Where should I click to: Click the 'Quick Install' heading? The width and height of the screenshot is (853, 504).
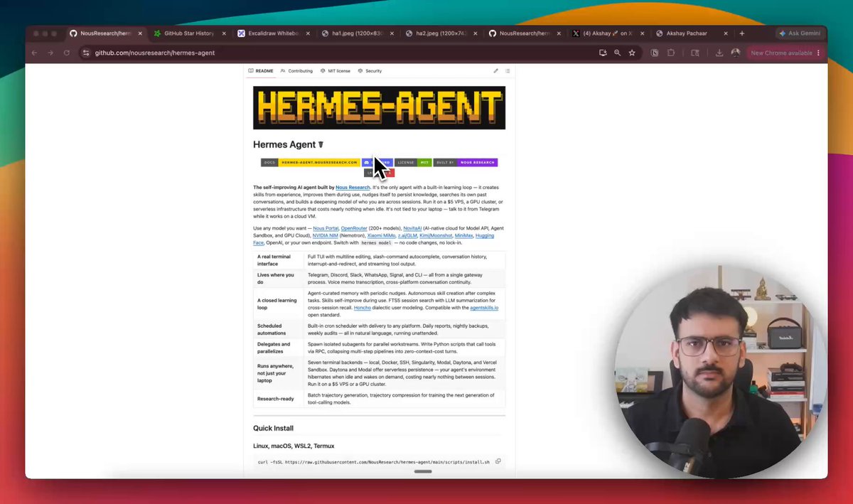[x=274, y=428]
